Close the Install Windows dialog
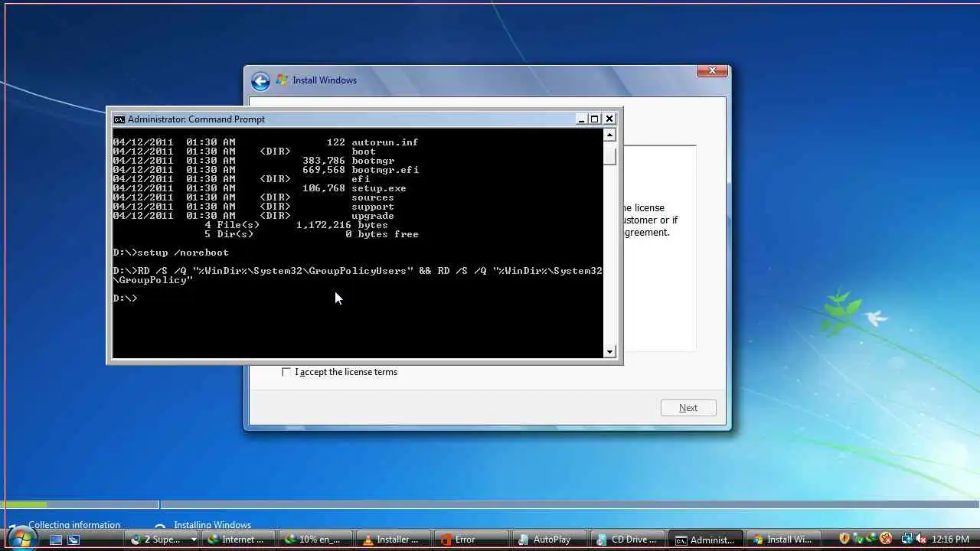 pos(712,71)
